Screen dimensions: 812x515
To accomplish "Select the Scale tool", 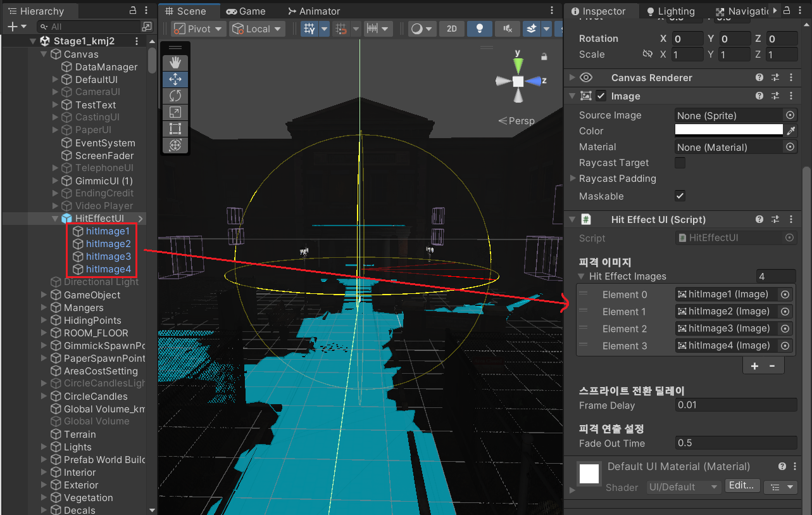I will point(175,112).
